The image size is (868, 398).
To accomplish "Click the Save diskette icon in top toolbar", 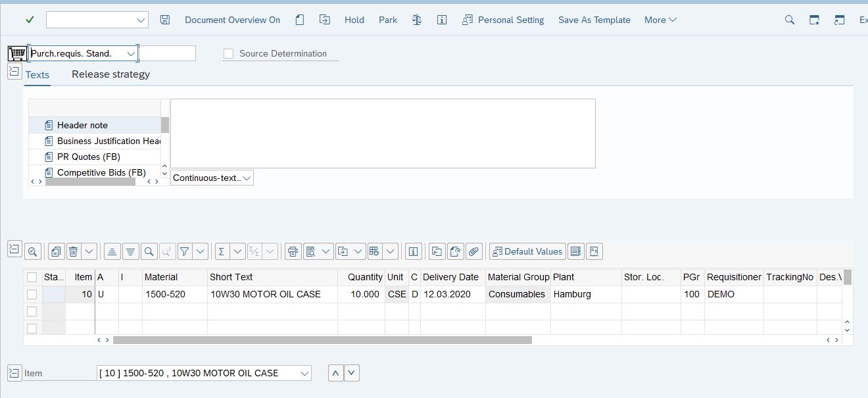I will click(165, 20).
